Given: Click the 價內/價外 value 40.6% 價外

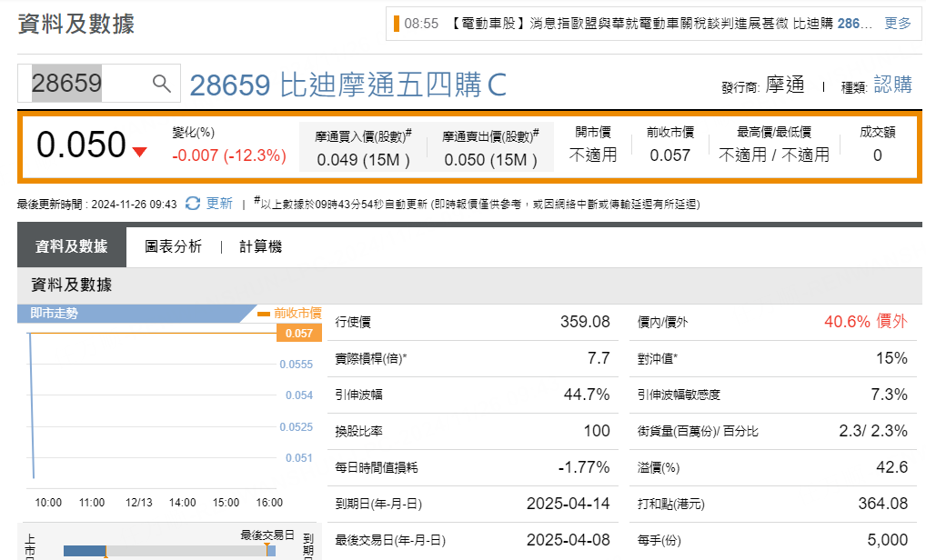Looking at the screenshot, I should (x=866, y=322).
